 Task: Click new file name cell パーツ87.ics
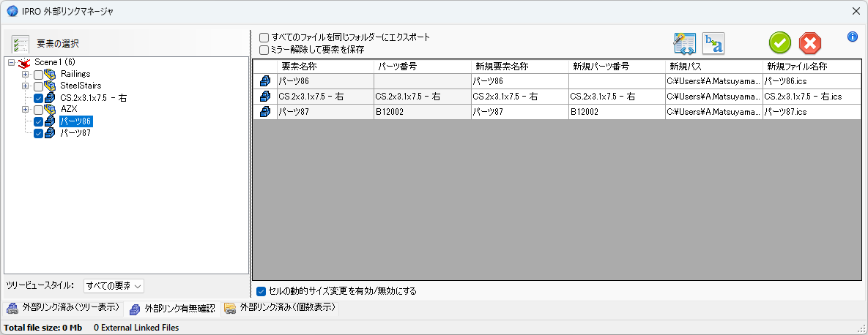coord(812,112)
